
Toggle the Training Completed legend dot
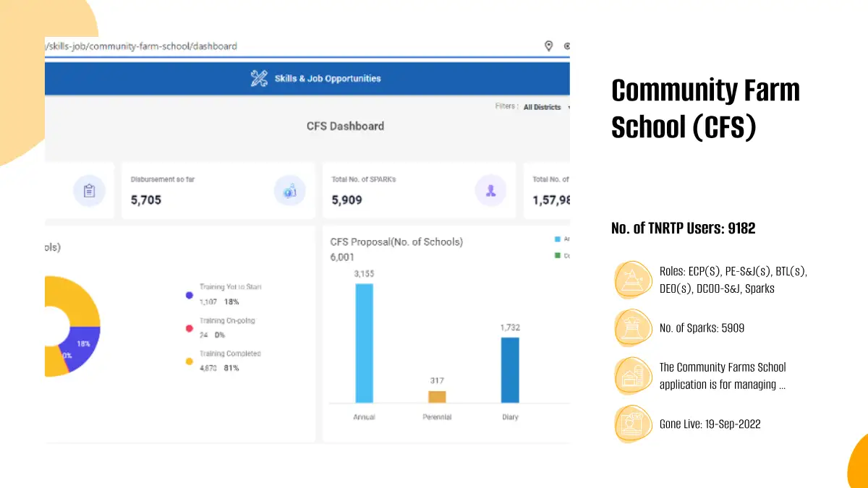tap(190, 361)
